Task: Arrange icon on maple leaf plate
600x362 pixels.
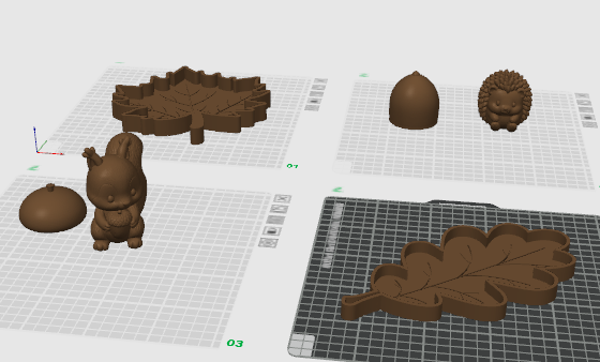Action: click(316, 94)
